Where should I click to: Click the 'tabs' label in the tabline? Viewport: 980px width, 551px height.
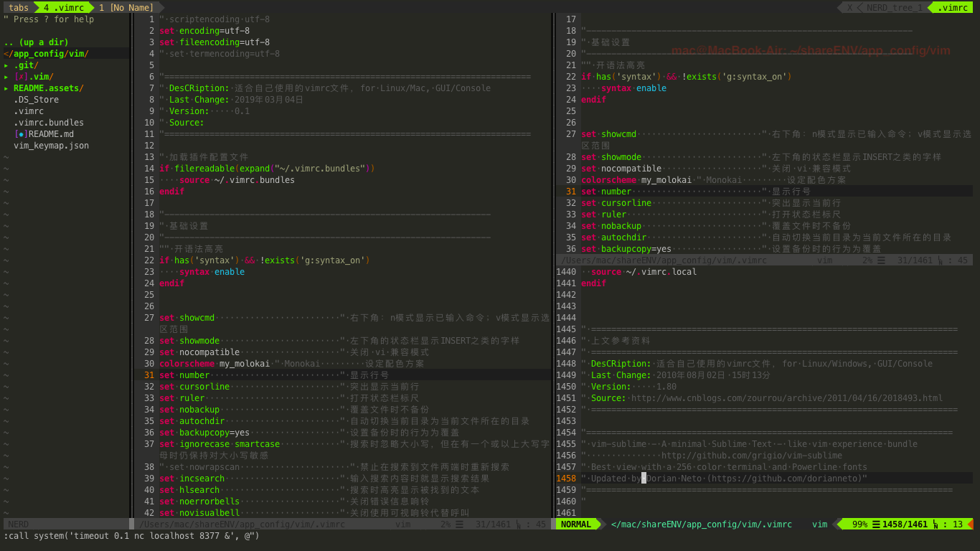19,8
